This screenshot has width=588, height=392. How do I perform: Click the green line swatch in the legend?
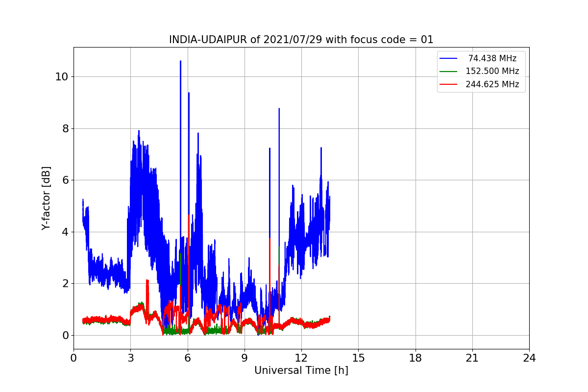[448, 72]
